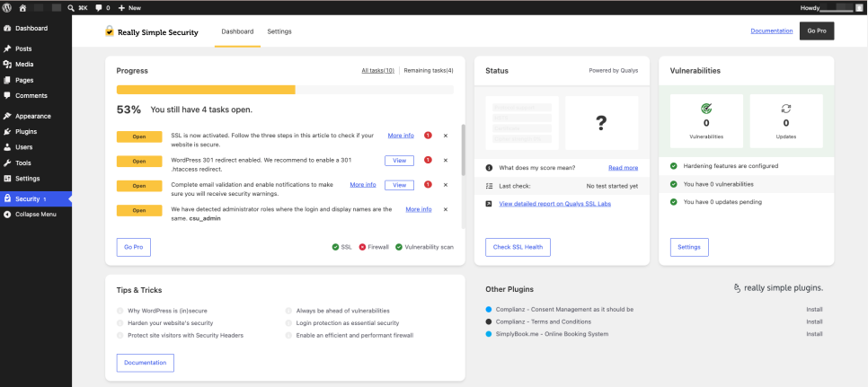The image size is (868, 387).
Task: Show All tasks(10) filter
Action: click(378, 71)
